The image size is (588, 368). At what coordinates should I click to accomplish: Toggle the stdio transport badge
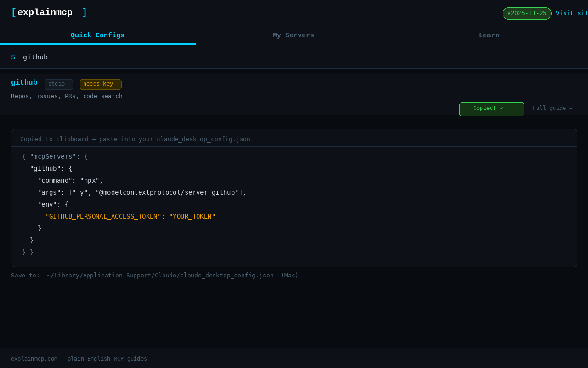tap(58, 84)
